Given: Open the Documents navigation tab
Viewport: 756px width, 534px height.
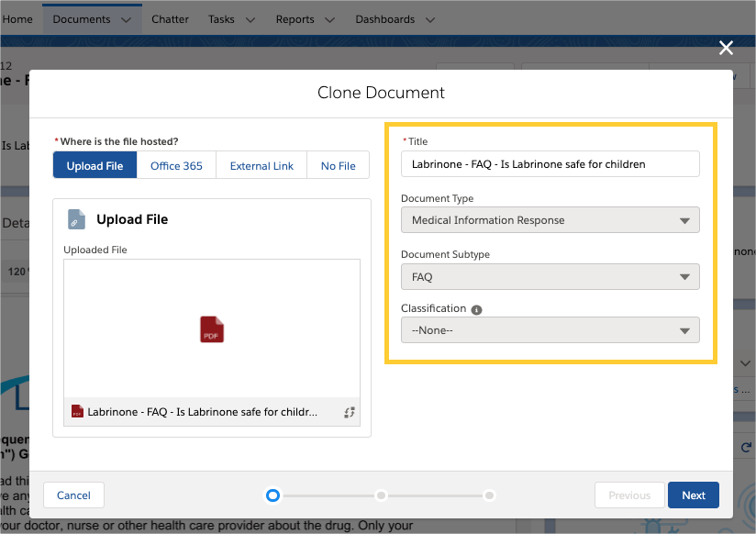Looking at the screenshot, I should pos(82,19).
